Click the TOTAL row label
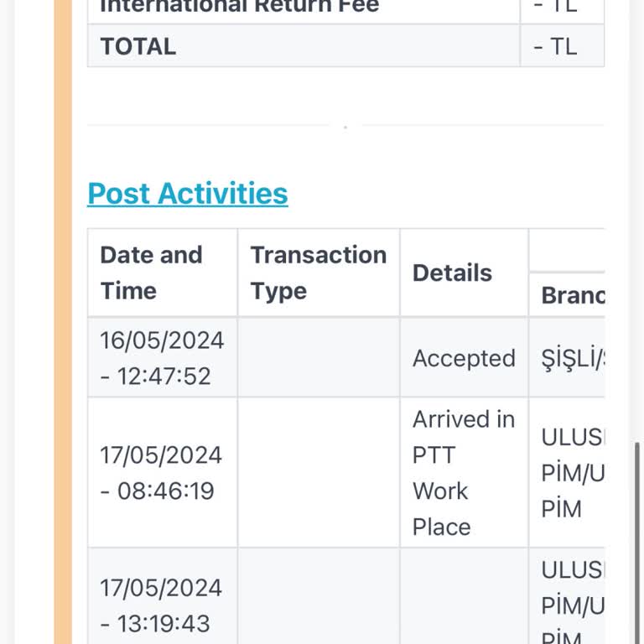644x644 pixels. [x=138, y=46]
